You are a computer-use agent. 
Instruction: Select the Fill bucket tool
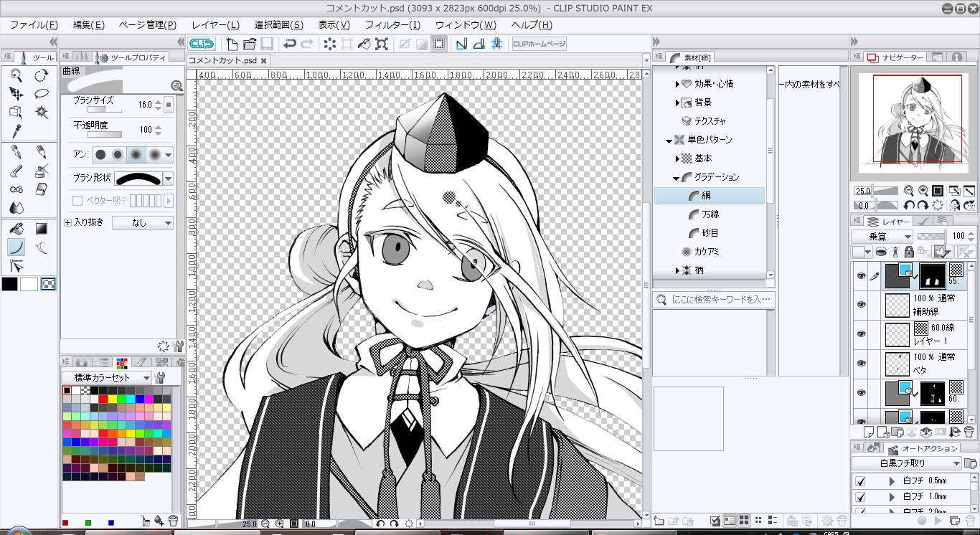coord(16,229)
